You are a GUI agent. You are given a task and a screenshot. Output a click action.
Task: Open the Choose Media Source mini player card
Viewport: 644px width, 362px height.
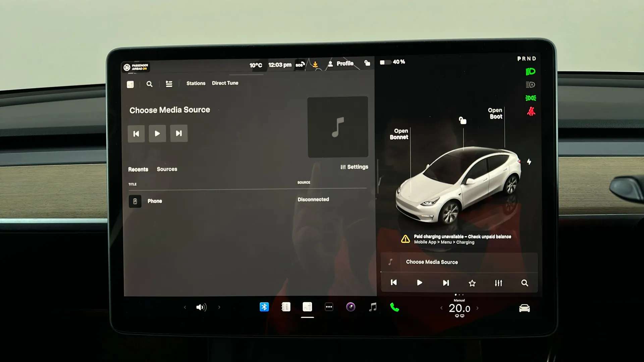459,262
